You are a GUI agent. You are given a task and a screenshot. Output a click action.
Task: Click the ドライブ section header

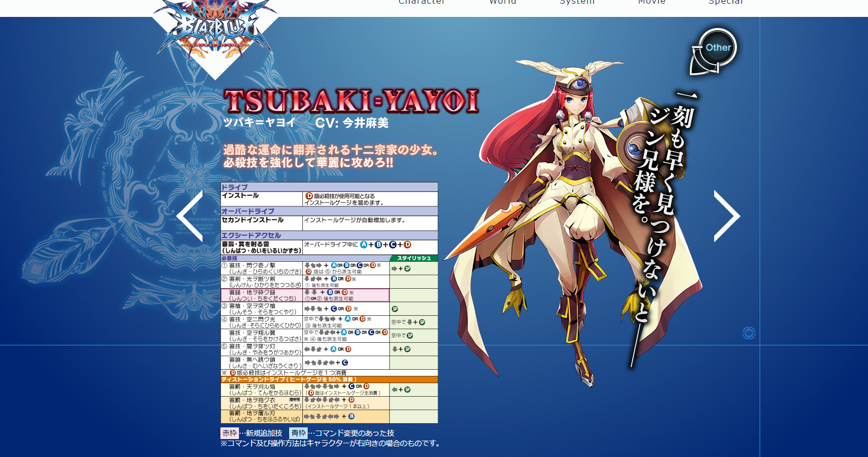(x=329, y=187)
